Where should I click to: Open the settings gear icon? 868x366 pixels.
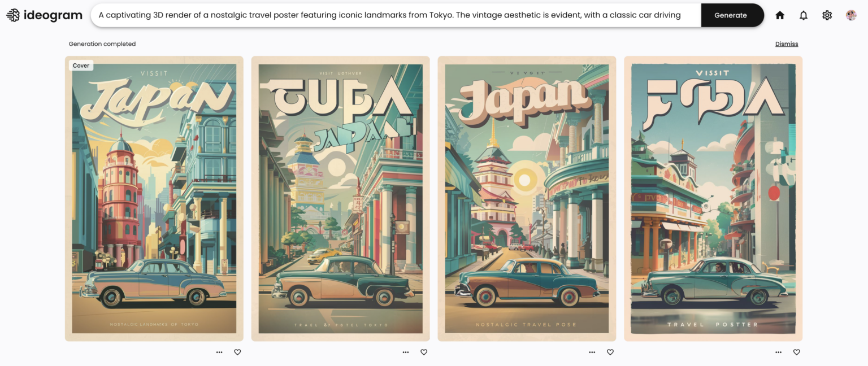pos(827,15)
